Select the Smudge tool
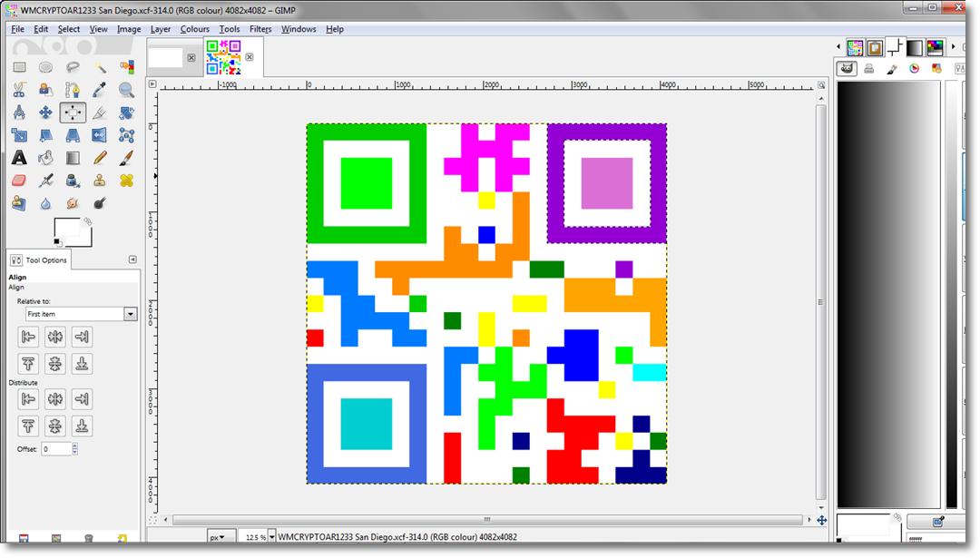Viewport: 980px width, 558px height. pos(73,203)
